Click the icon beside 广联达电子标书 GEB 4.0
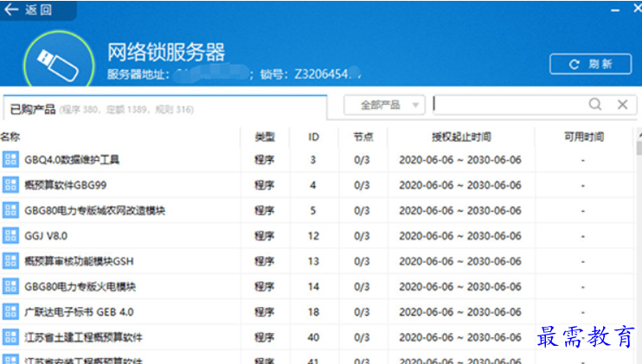The height and width of the screenshot is (364, 642). pyautogui.click(x=10, y=311)
